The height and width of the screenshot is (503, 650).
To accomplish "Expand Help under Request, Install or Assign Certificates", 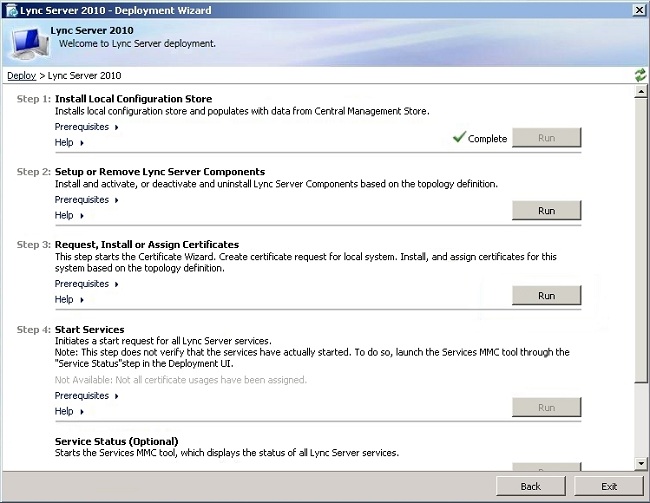I will pyautogui.click(x=69, y=299).
